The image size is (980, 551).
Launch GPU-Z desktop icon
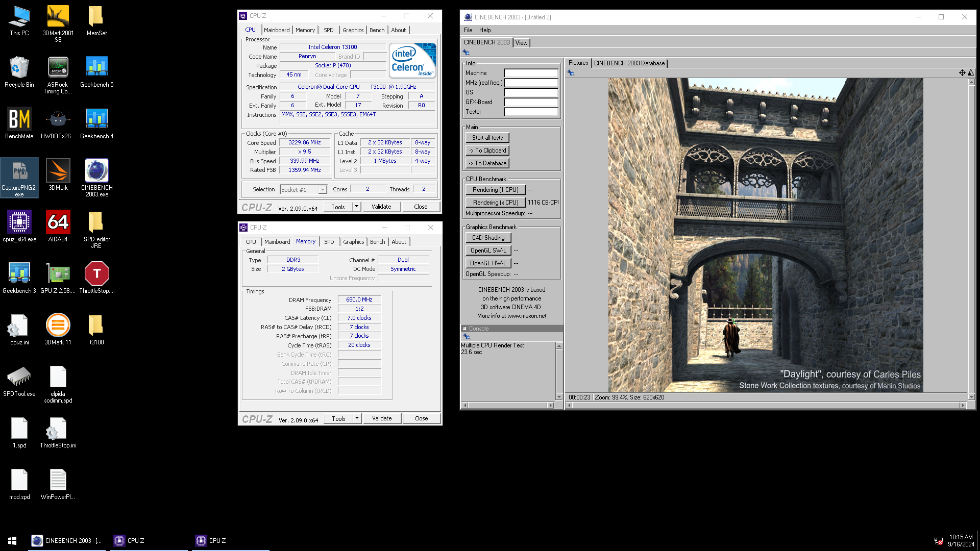pyautogui.click(x=58, y=278)
